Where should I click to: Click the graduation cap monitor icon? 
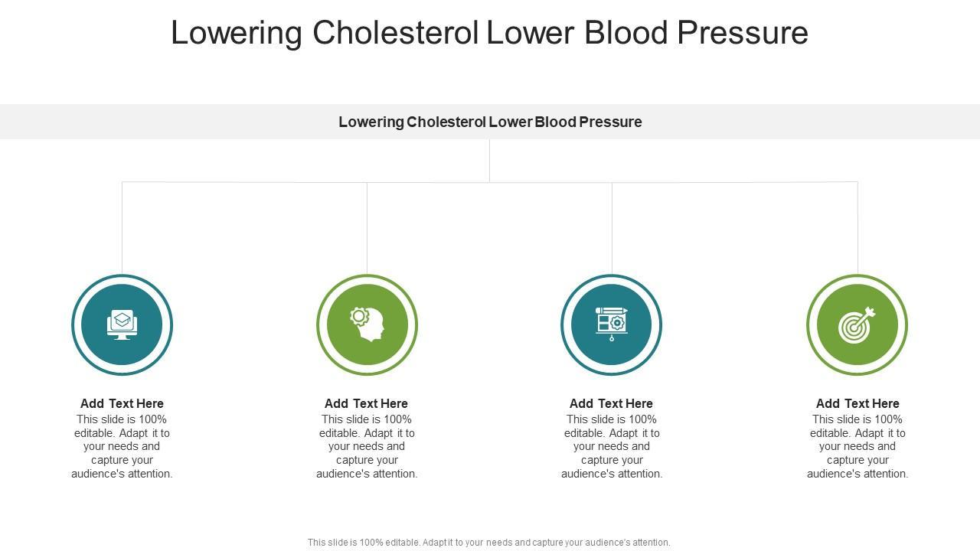click(x=122, y=324)
